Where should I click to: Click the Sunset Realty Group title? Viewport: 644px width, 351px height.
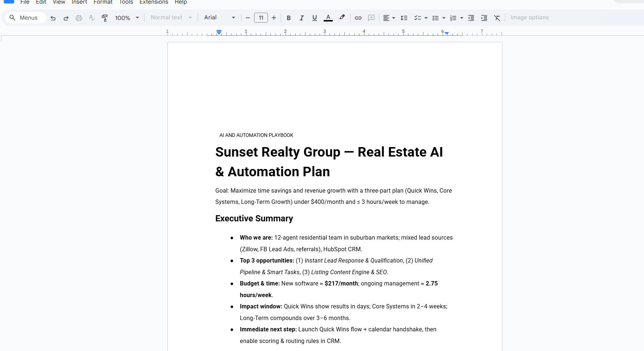[x=329, y=162]
